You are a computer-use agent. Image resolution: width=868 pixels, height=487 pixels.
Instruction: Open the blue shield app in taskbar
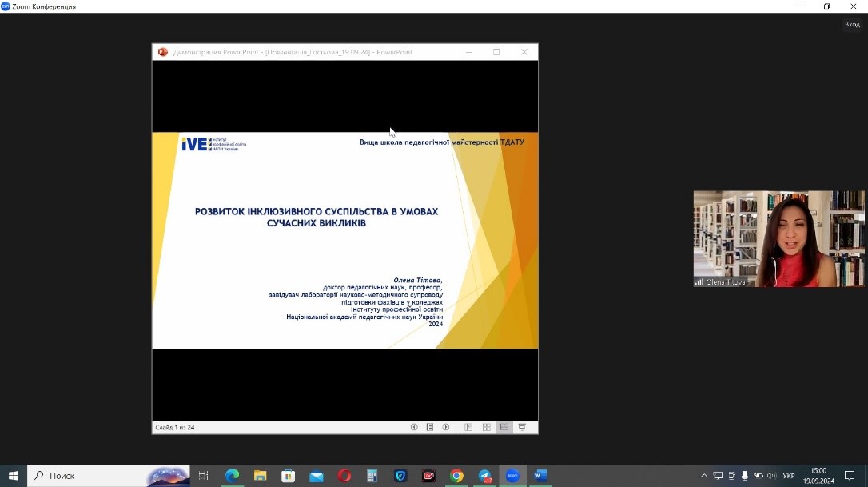tap(400, 475)
